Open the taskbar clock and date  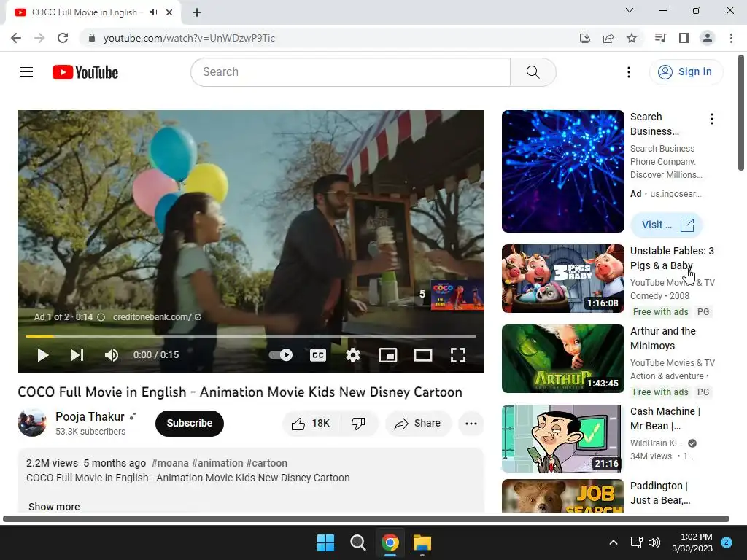pyautogui.click(x=692, y=542)
